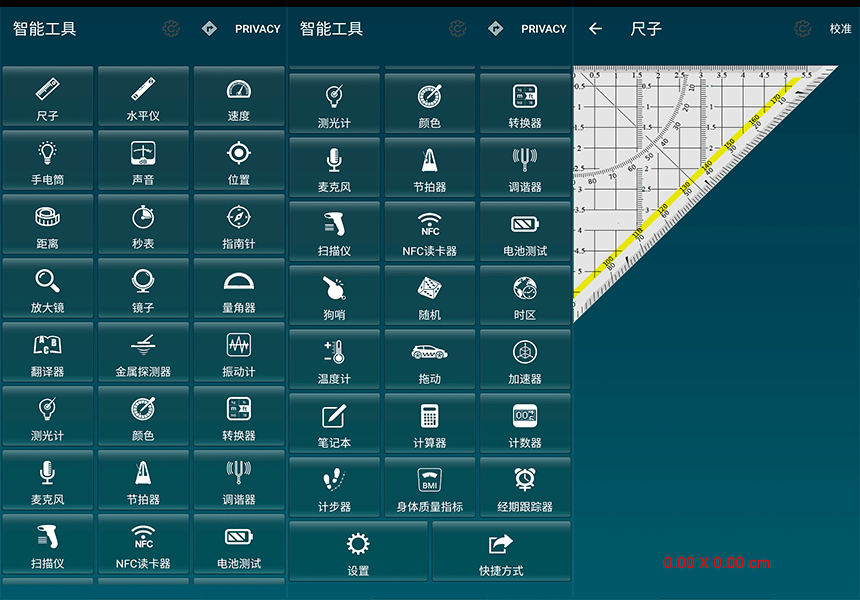This screenshot has width=860, height=600.
Task: Launch the 计步器 pedometer tool
Action: [334, 488]
